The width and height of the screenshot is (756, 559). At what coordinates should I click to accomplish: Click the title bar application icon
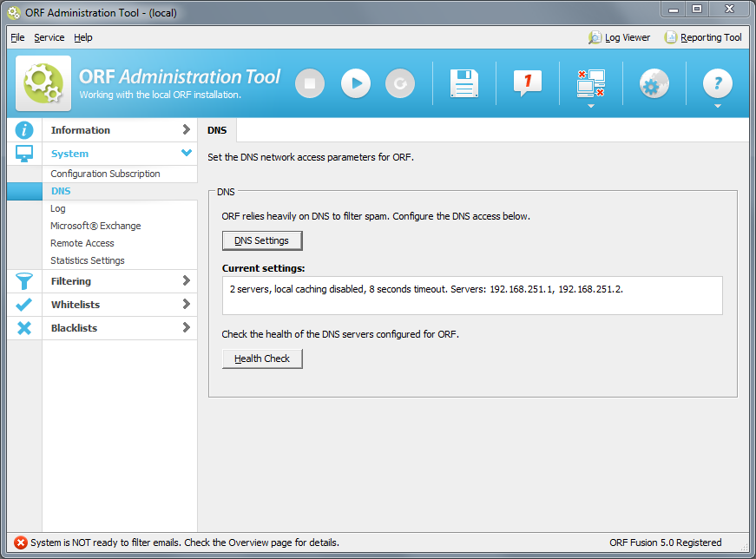pyautogui.click(x=14, y=12)
